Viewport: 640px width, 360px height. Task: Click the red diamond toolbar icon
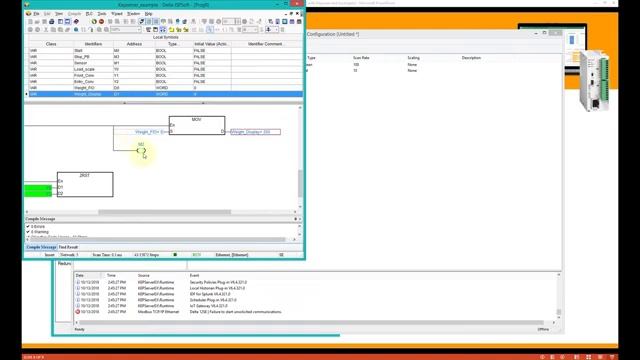tap(76, 21)
